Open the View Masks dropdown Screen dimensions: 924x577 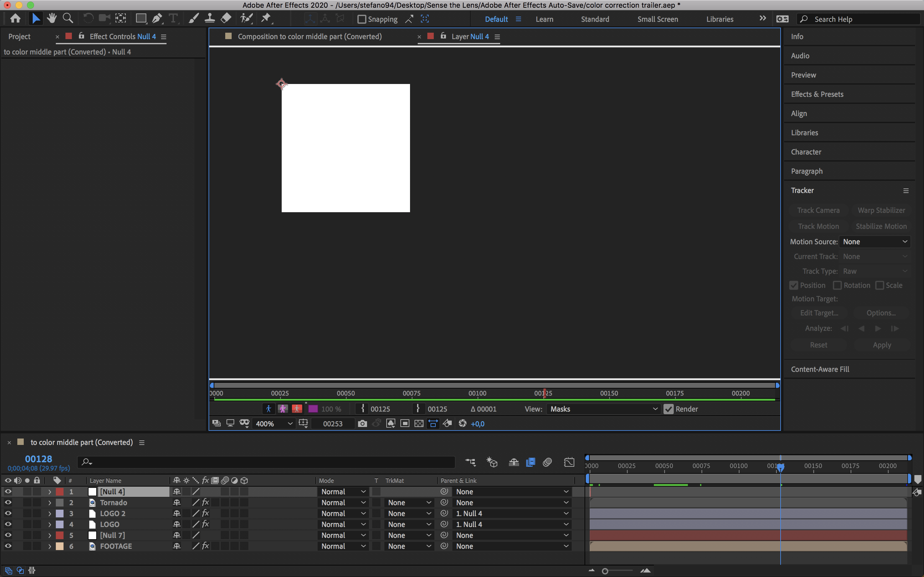pos(603,409)
